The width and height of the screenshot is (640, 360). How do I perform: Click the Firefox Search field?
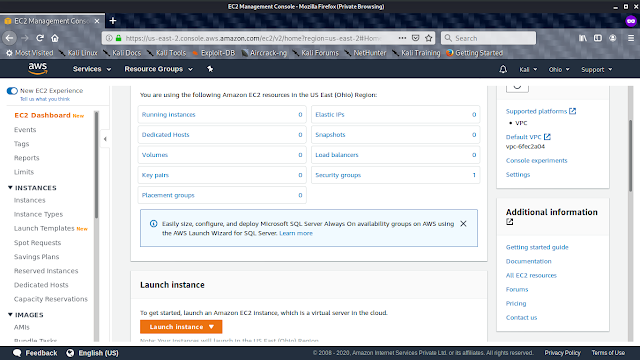pyautogui.click(x=488, y=38)
